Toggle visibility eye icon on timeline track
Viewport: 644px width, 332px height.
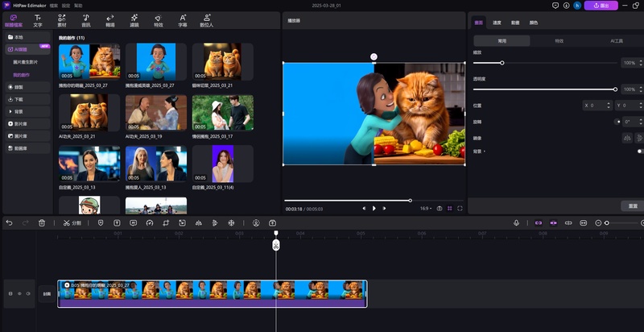(20, 294)
